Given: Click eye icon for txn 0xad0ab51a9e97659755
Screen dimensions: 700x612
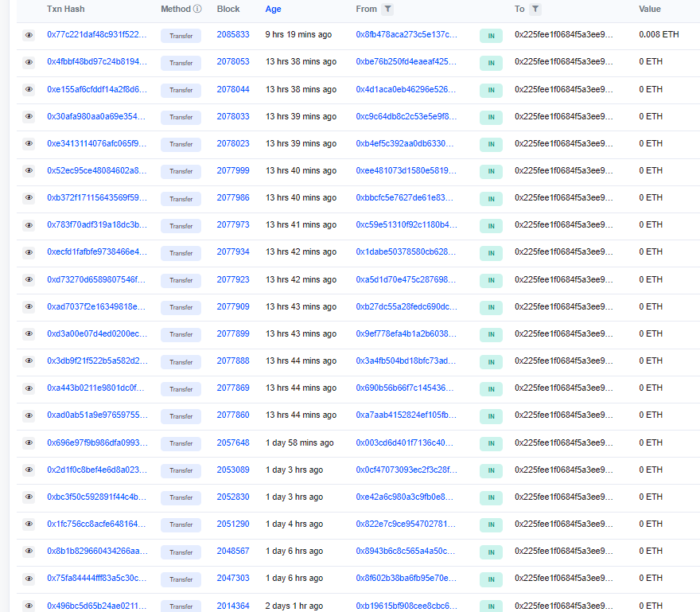Looking at the screenshot, I should pos(29,415).
